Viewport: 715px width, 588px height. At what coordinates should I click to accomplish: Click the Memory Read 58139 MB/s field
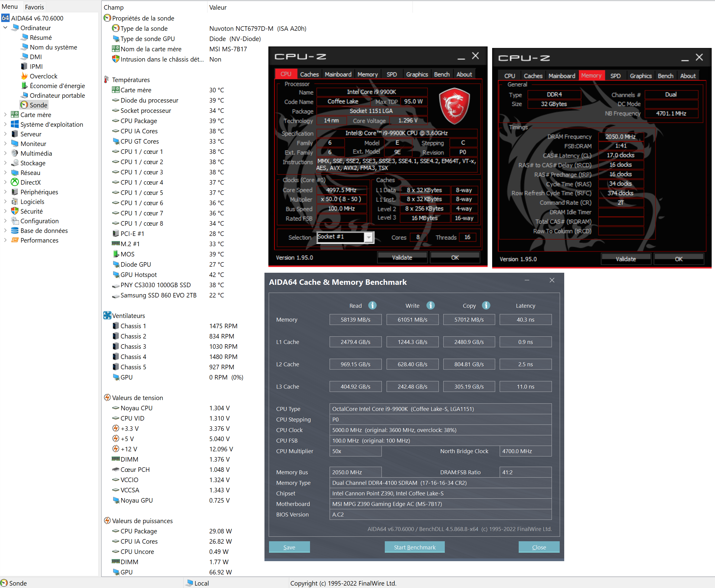click(x=355, y=319)
